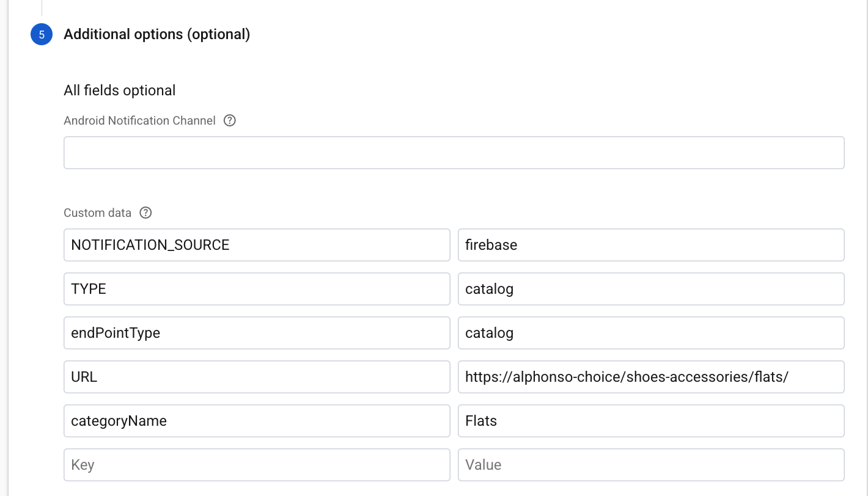Click the endPointType key field
Screen dimensions: 868x496
point(257,333)
